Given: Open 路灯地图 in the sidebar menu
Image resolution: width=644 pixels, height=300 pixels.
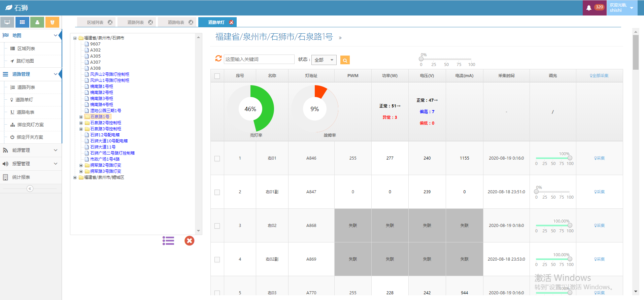Looking at the screenshot, I should [25, 61].
